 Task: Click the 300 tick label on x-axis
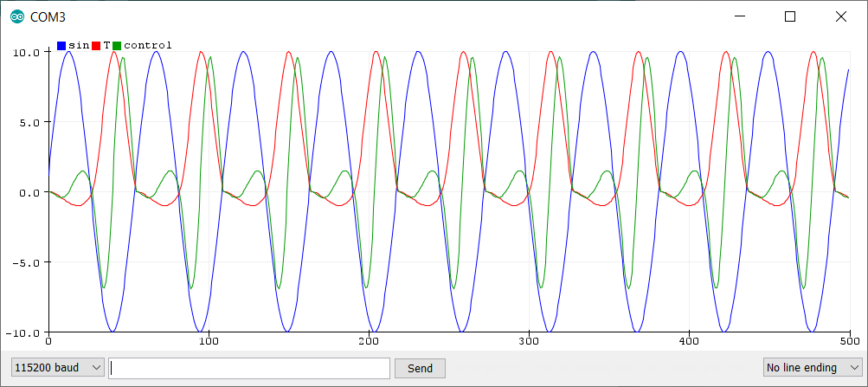(x=529, y=343)
